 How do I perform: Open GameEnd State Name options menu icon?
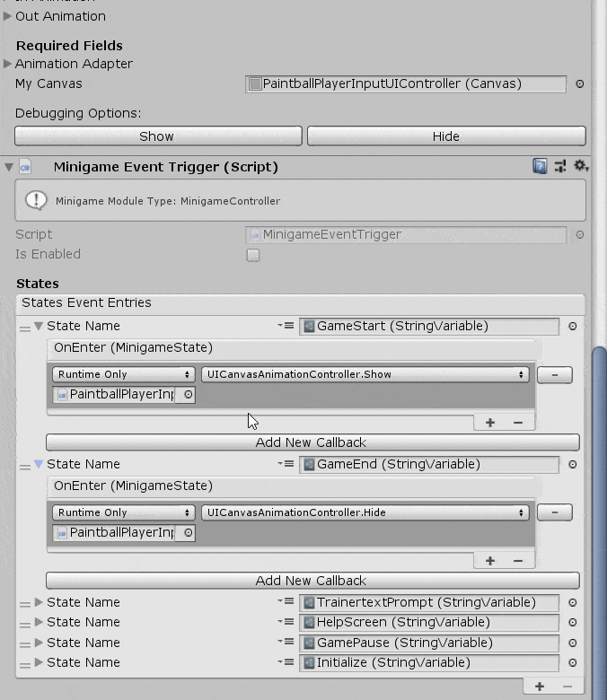tap(286, 464)
